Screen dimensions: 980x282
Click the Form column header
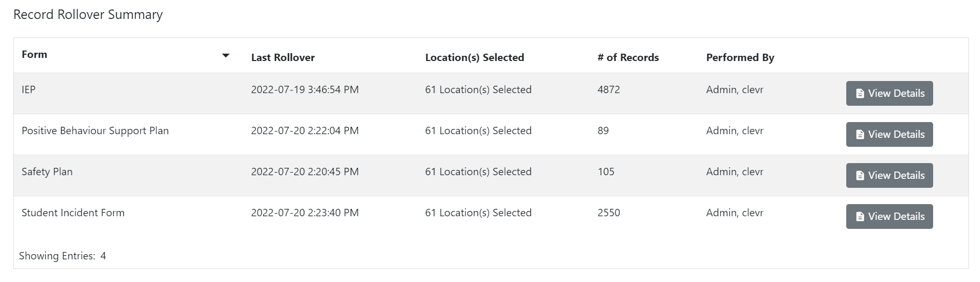pyautogui.click(x=35, y=55)
